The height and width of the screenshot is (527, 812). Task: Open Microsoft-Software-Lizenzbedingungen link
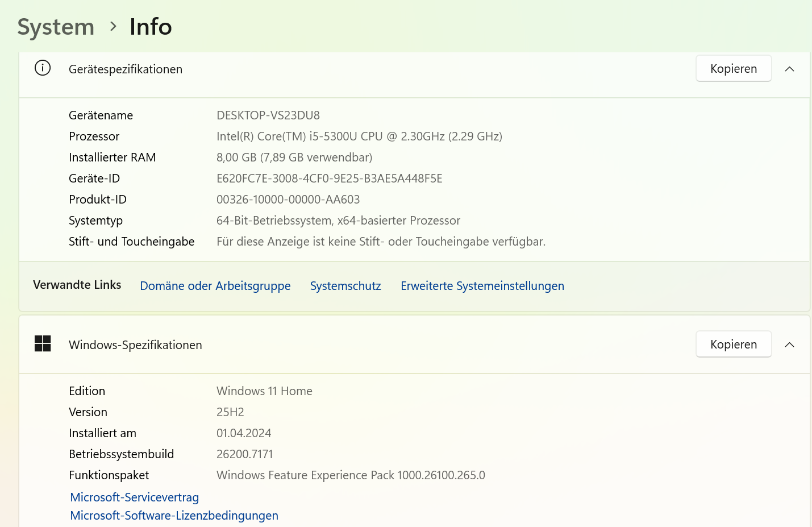pos(174,515)
